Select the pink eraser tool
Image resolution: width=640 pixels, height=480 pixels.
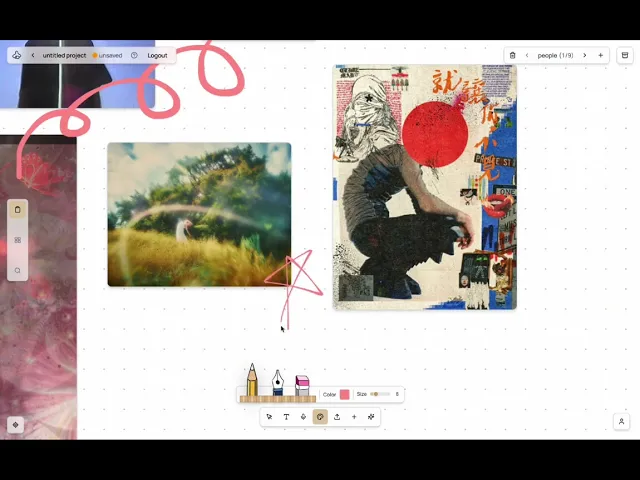pos(302,385)
